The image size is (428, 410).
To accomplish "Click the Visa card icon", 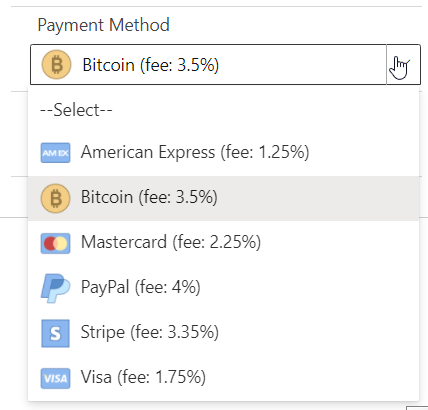I will coord(55,378).
